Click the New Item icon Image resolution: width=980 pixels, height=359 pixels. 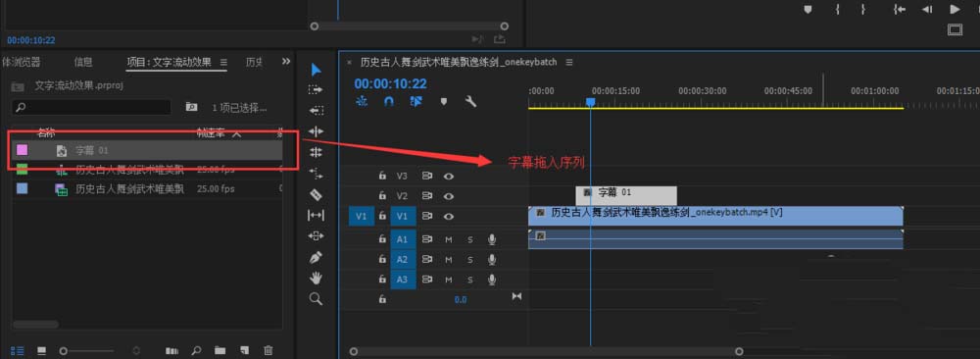pos(244,351)
